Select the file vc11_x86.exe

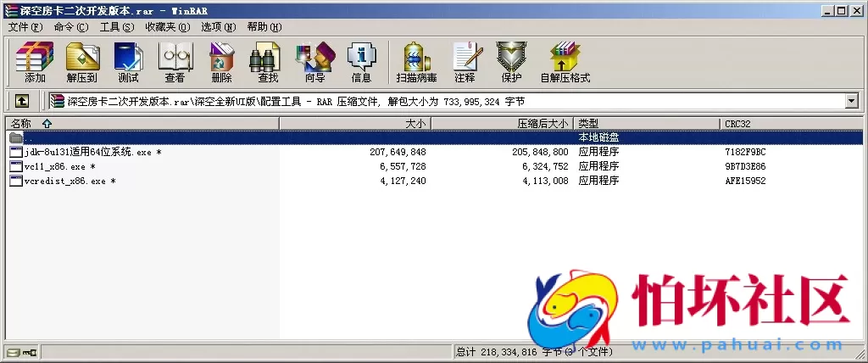click(x=60, y=166)
